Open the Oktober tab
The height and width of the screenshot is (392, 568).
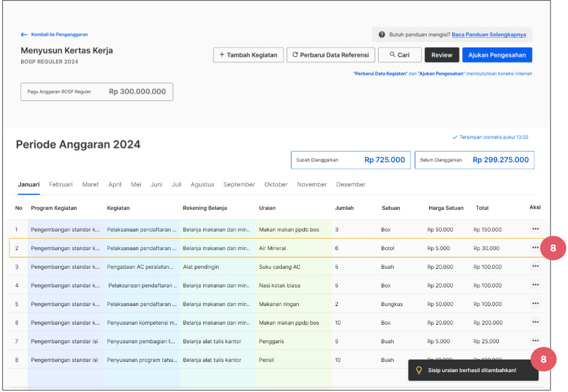tap(276, 185)
